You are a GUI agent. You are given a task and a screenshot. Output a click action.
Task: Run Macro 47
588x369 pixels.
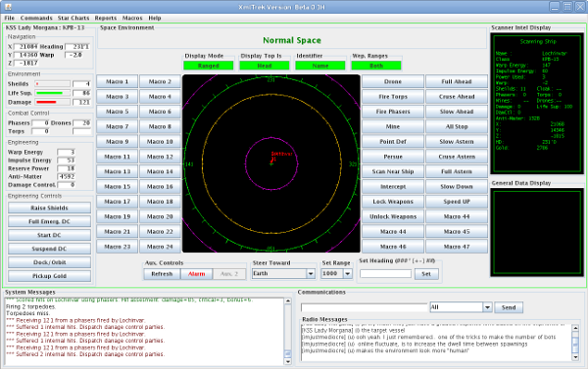tap(457, 247)
